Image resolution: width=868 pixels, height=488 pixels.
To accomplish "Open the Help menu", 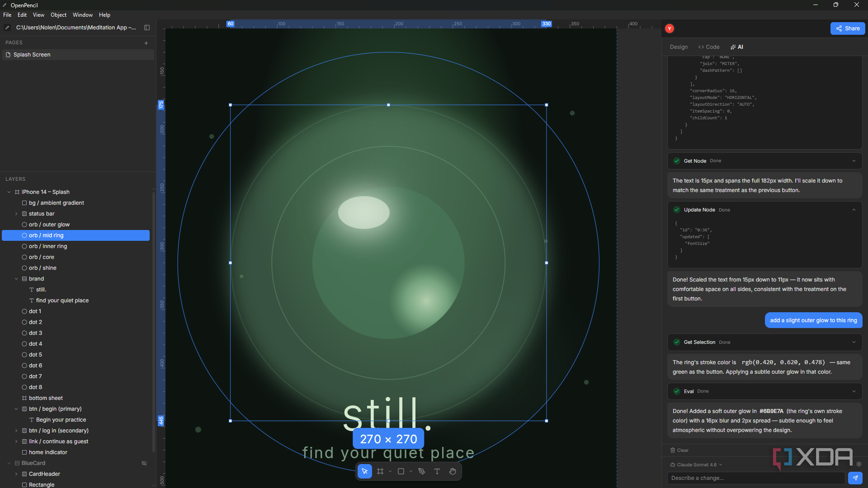I will point(104,15).
